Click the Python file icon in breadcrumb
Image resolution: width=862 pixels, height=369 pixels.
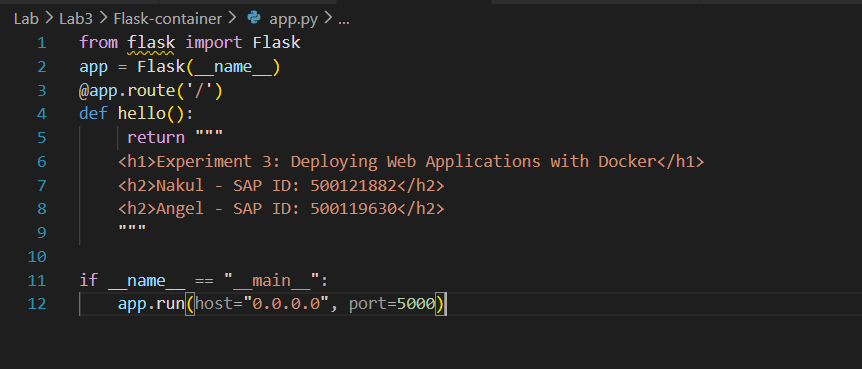254,18
